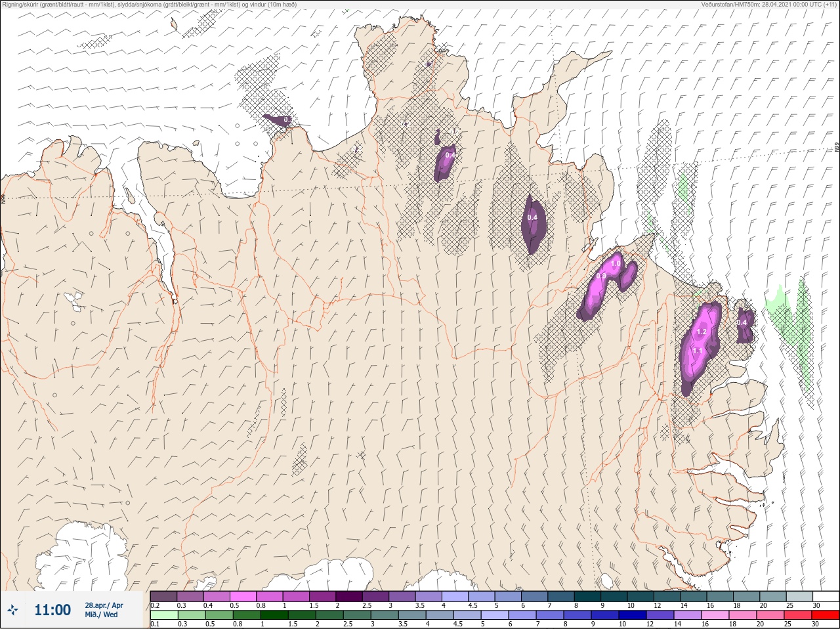This screenshot has height=629, width=840.
Task: Select the lavender 4 snow scale swatch
Action: [x=455, y=596]
